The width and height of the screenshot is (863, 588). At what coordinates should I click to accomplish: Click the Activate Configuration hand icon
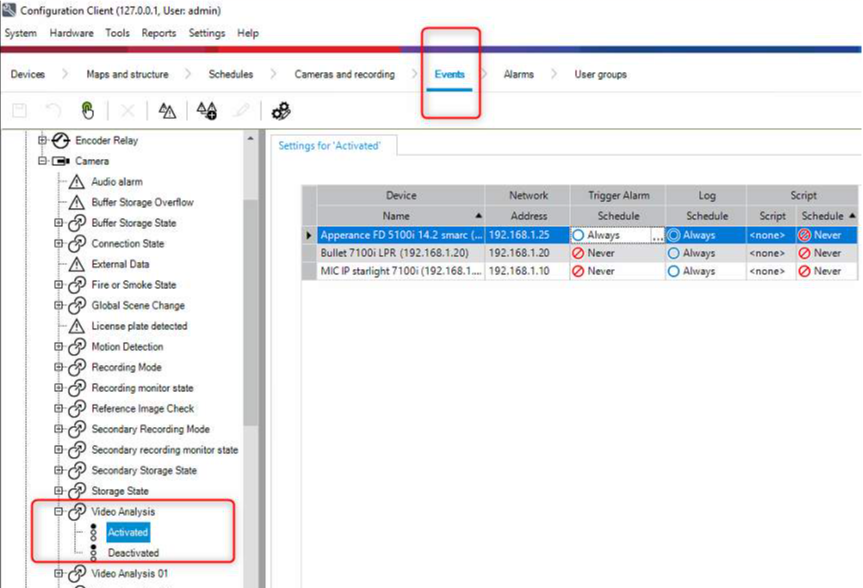click(87, 111)
